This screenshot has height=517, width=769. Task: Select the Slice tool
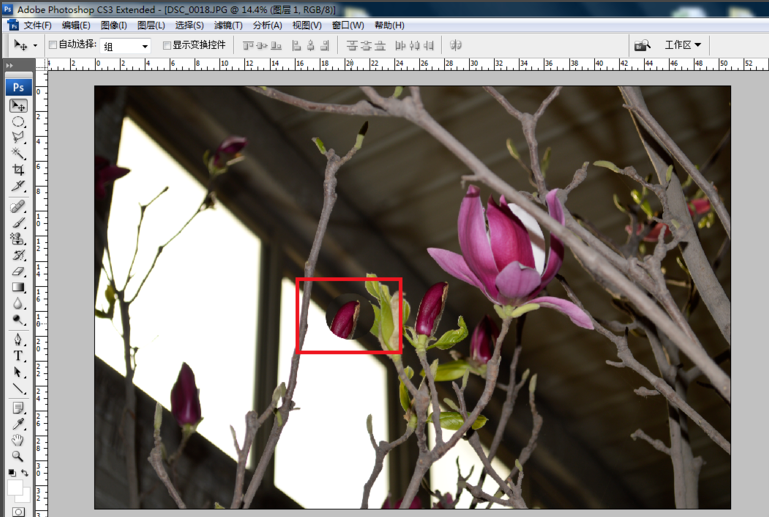tap(18, 186)
